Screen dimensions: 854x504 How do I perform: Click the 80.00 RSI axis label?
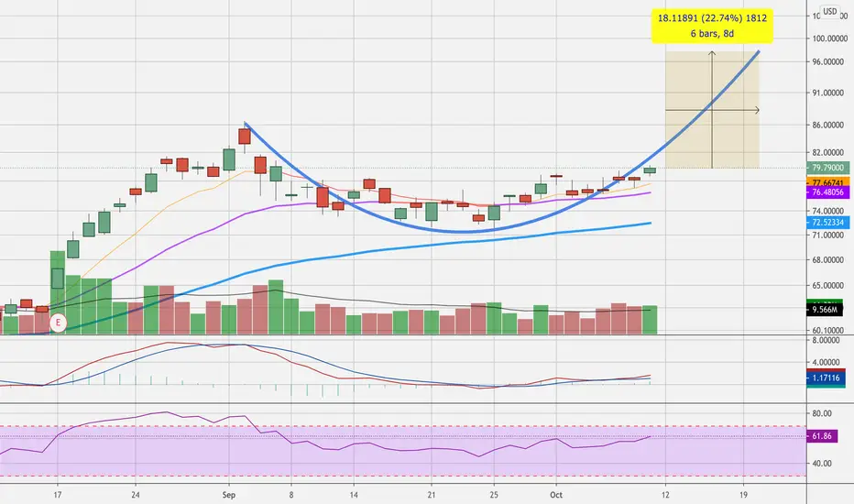pyautogui.click(x=822, y=413)
